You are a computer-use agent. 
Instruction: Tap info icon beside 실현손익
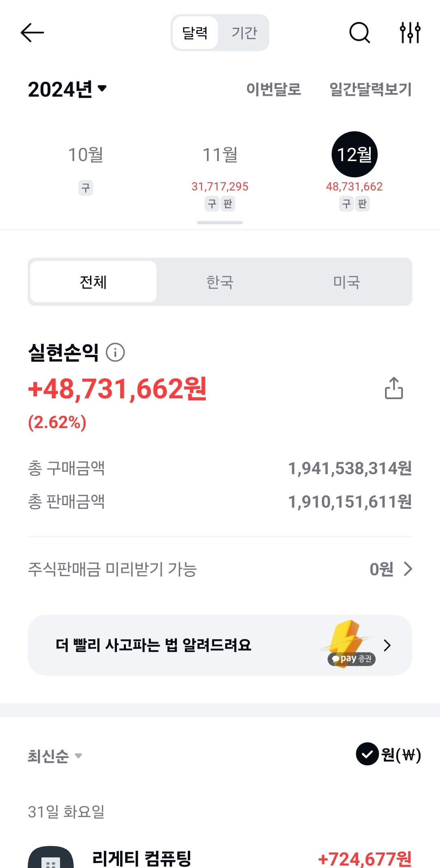(x=115, y=352)
